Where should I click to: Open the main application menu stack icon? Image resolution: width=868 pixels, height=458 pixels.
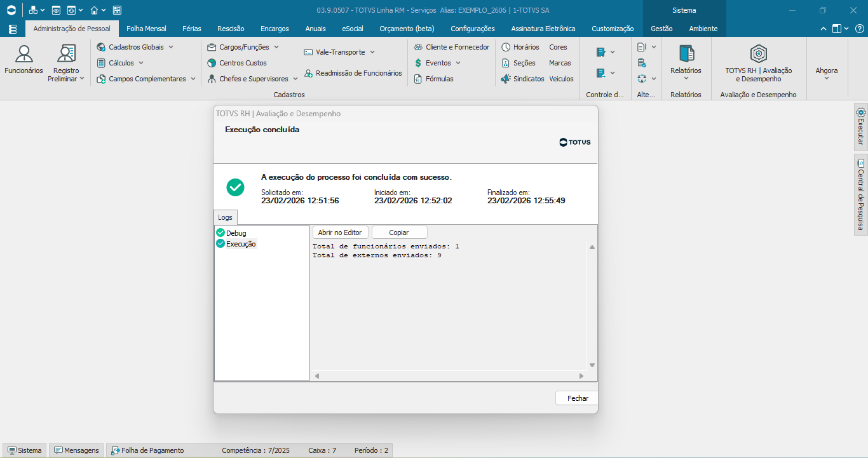tap(13, 29)
